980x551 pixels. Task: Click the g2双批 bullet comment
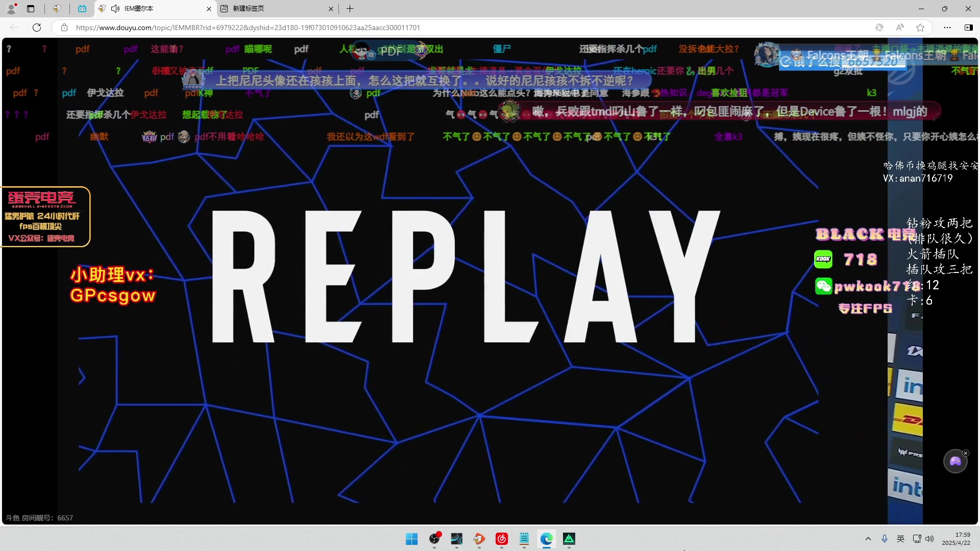848,71
